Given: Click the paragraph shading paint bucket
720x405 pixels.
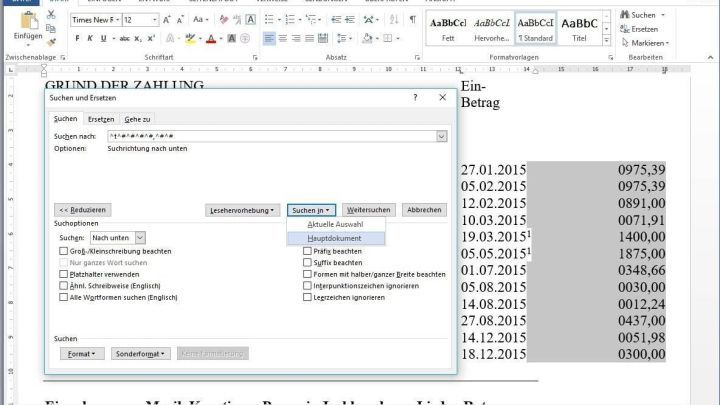Looking at the screenshot, I should click(x=367, y=39).
